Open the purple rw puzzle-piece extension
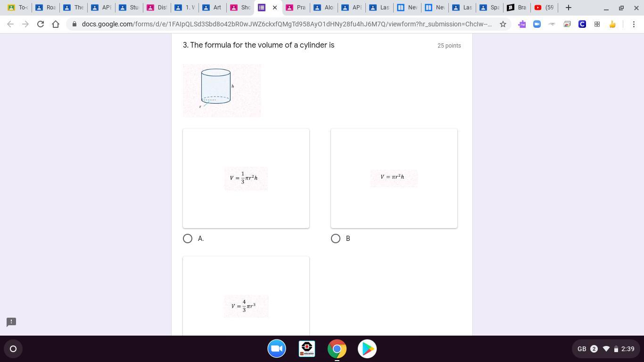644x362 pixels. pyautogui.click(x=522, y=24)
